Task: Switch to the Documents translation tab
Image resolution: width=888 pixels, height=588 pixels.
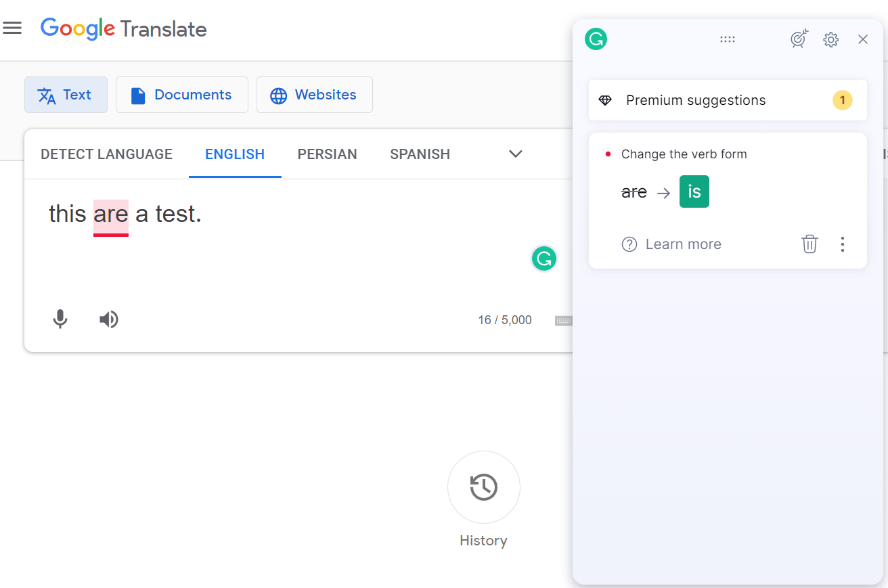Action: pyautogui.click(x=181, y=95)
